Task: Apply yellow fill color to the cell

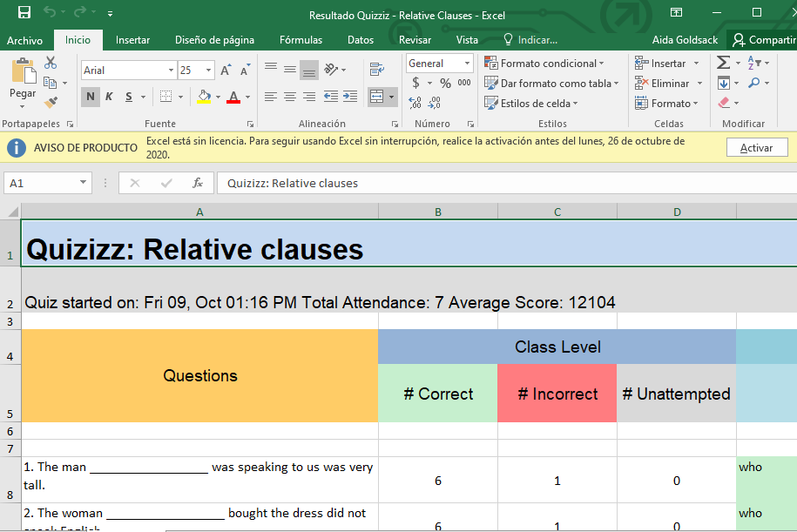Action: tap(204, 97)
